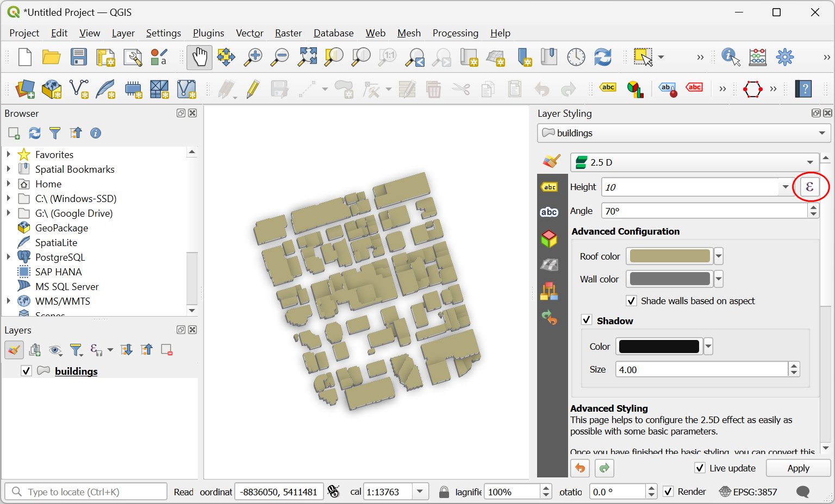835x504 pixels.
Task: Click the Refresh icon in Browser panel
Action: [35, 133]
